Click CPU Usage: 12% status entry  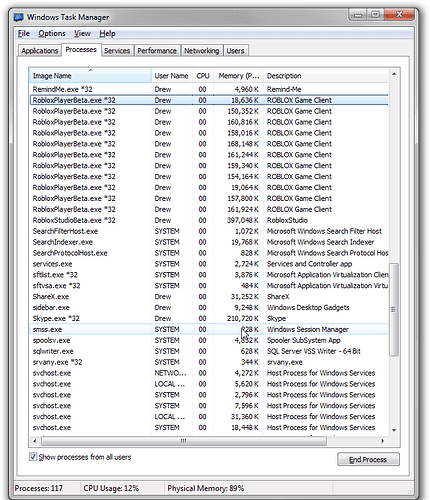[x=111, y=488]
